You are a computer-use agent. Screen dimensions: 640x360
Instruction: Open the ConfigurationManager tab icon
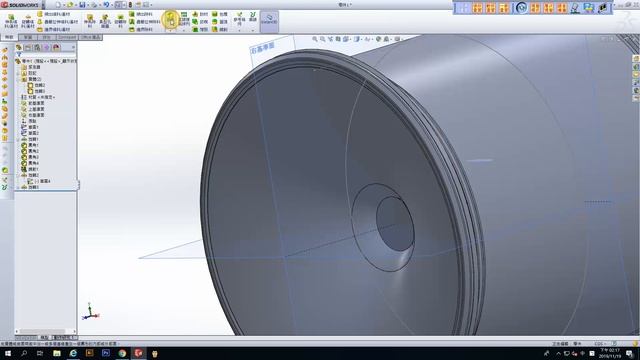(x=37, y=47)
